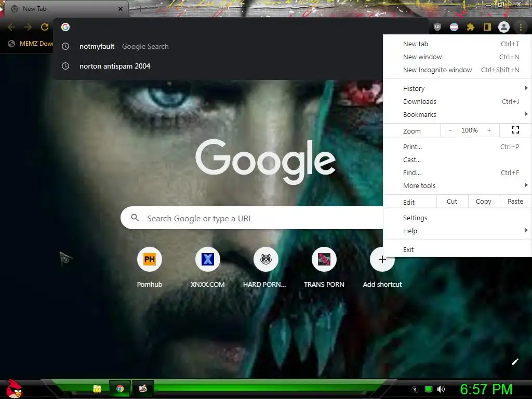
Task: Open Settings from the Chrome menu
Action: coord(457,218)
